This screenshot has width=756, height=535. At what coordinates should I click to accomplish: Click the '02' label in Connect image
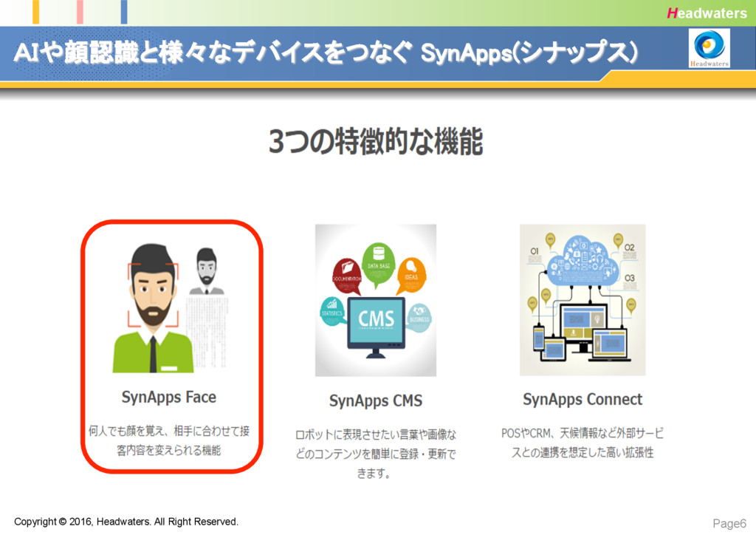[x=629, y=248]
